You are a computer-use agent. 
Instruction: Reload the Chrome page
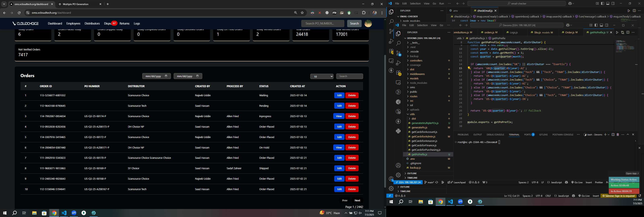click(x=19, y=13)
